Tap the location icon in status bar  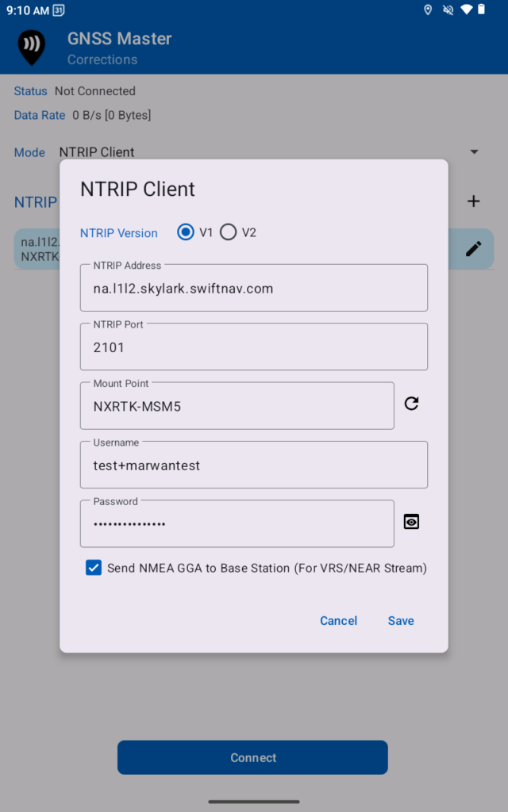[x=428, y=10]
